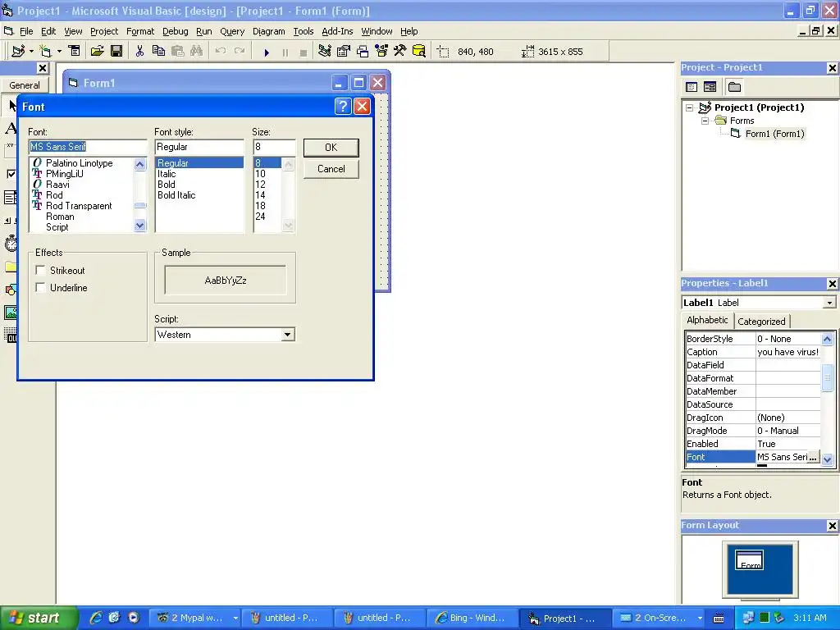Choose font size 14
The height and width of the screenshot is (630, 840).
(x=260, y=195)
